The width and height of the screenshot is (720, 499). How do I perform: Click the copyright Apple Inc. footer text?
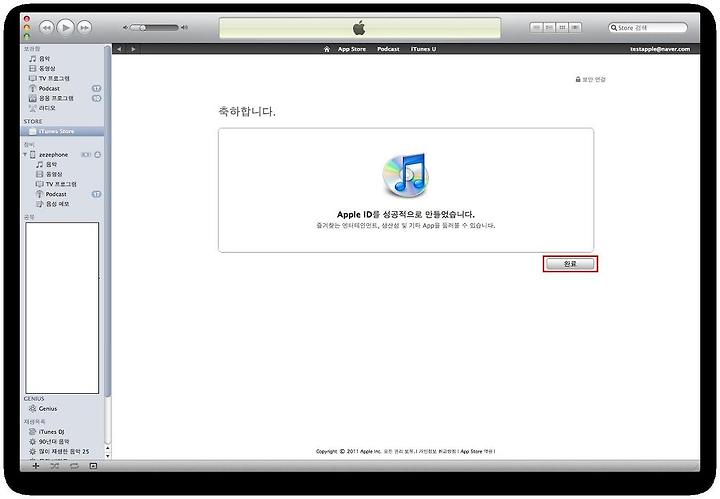click(x=405, y=452)
